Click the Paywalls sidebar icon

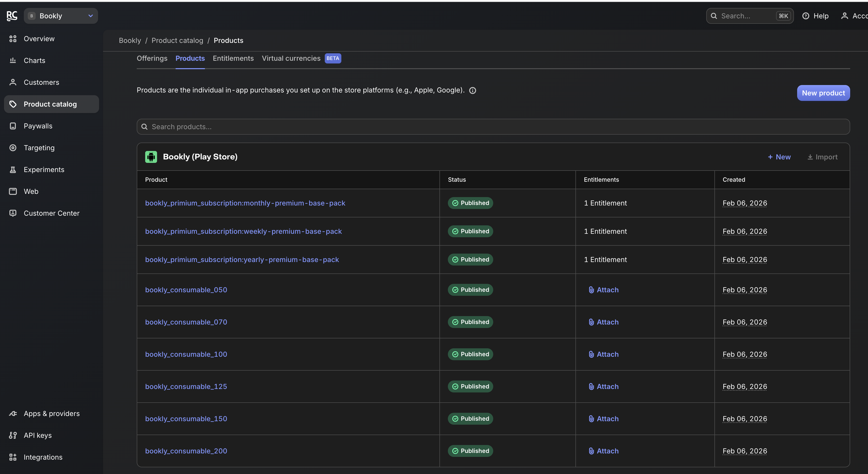(x=13, y=126)
